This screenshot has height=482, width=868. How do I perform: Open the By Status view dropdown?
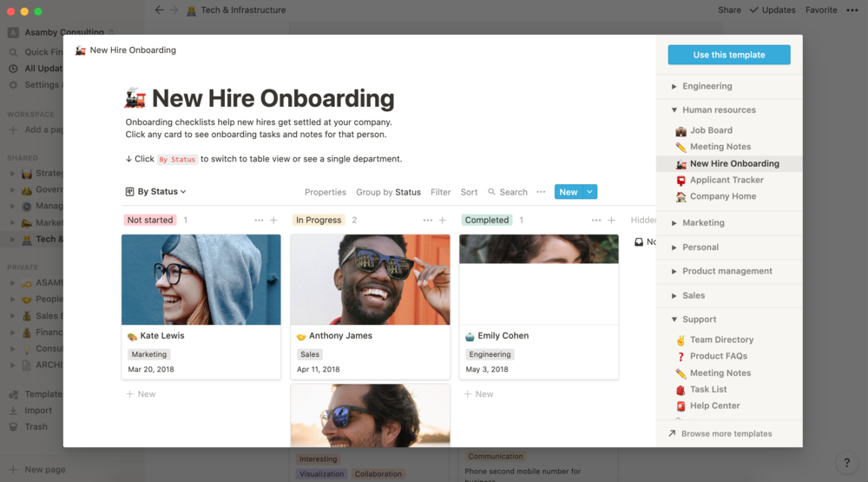point(155,192)
